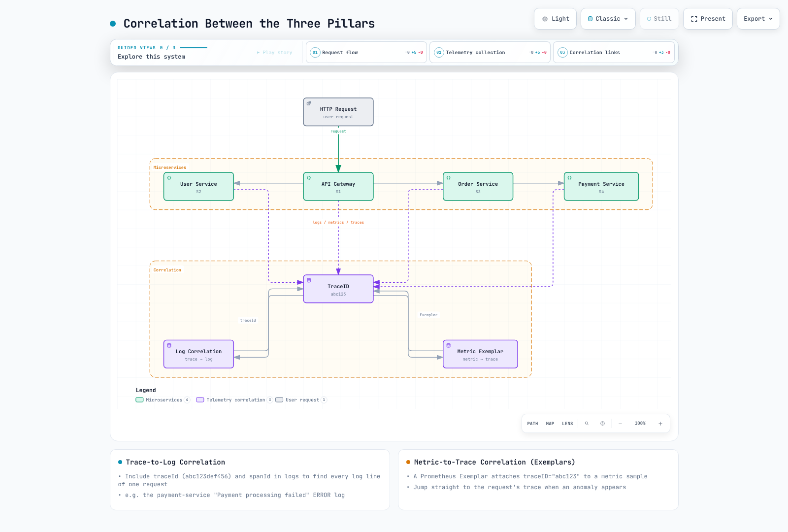This screenshot has width=788, height=532.
Task: Enter Present fullscreen mode
Action: (x=708, y=19)
